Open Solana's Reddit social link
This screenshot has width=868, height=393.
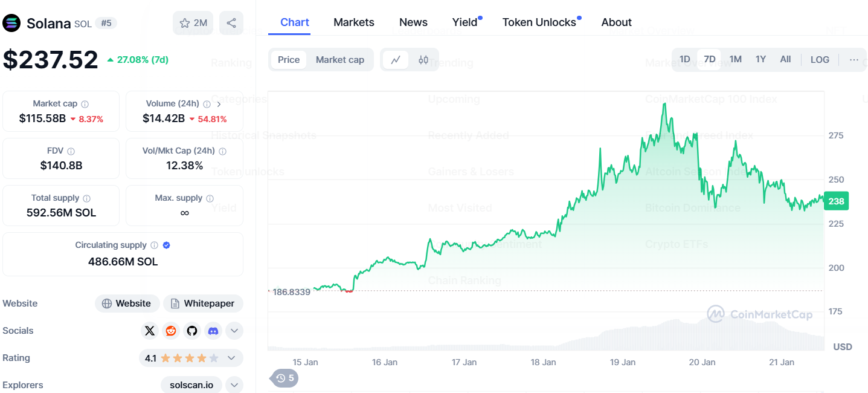click(x=171, y=331)
